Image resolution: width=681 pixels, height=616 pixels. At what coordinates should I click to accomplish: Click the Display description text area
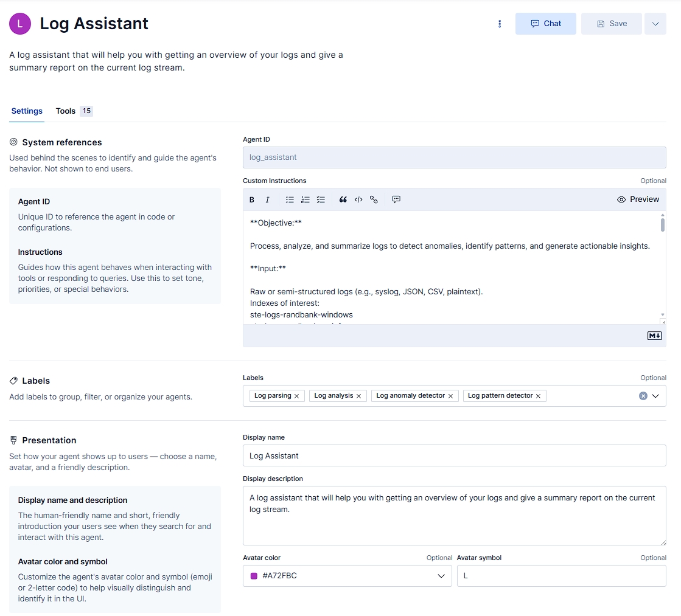click(454, 516)
